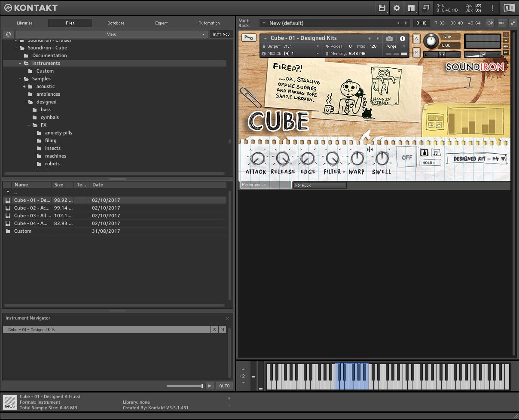Viewport: 519px width, 420px height.
Task: Go to next multi preset
Action: (x=406, y=23)
